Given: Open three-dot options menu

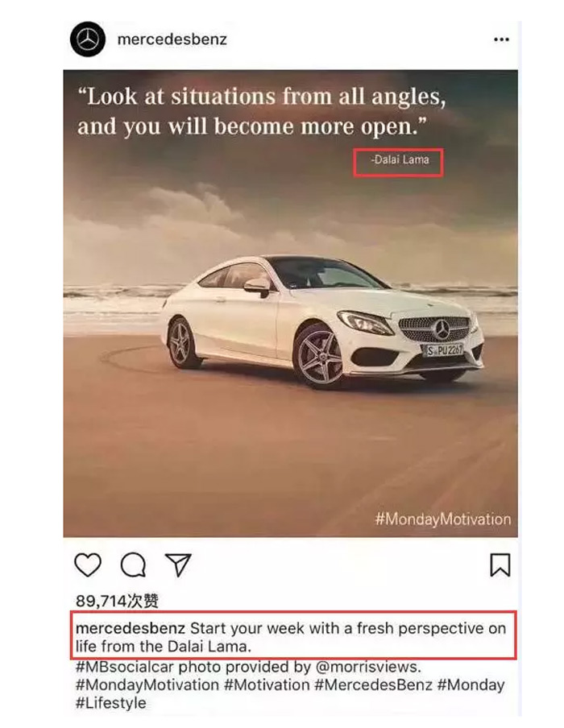Looking at the screenshot, I should coord(501,39).
